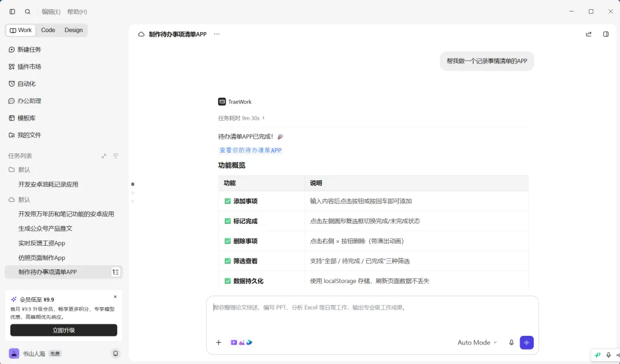Click the TraeWork avatar icon

click(222, 102)
